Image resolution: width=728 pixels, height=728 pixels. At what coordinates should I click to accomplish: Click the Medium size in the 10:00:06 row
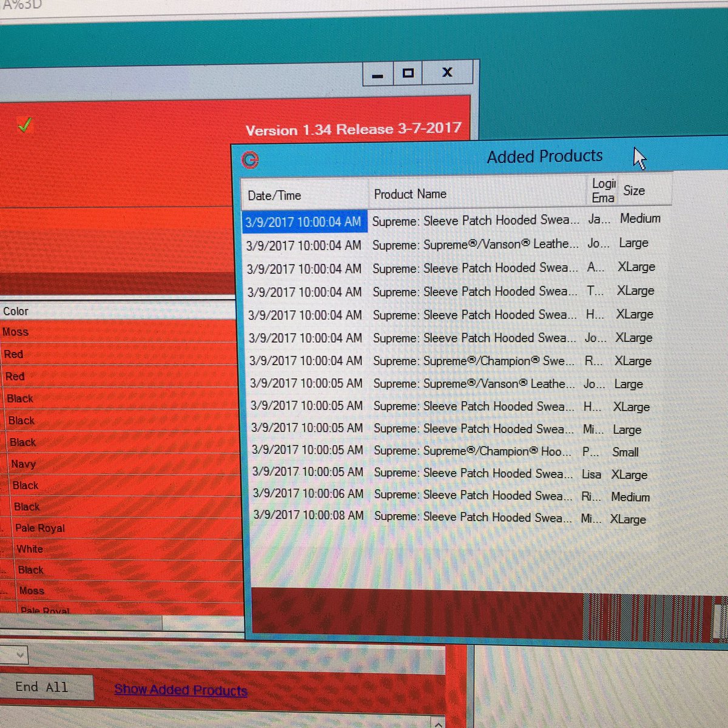(x=630, y=497)
